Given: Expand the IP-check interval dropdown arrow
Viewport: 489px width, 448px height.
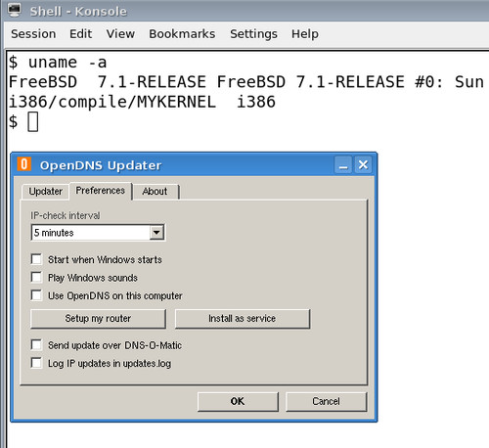Looking at the screenshot, I should click(x=156, y=233).
